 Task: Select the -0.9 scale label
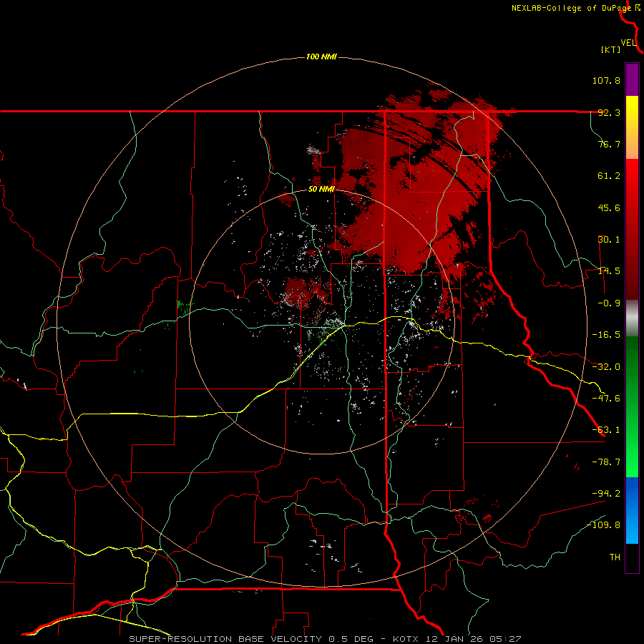(609, 303)
